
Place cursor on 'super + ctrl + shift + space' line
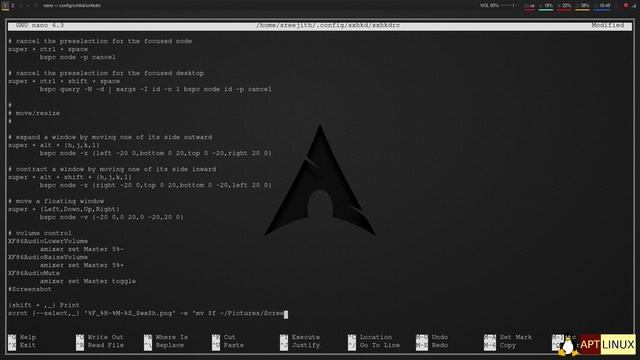pyautogui.click(x=64, y=81)
